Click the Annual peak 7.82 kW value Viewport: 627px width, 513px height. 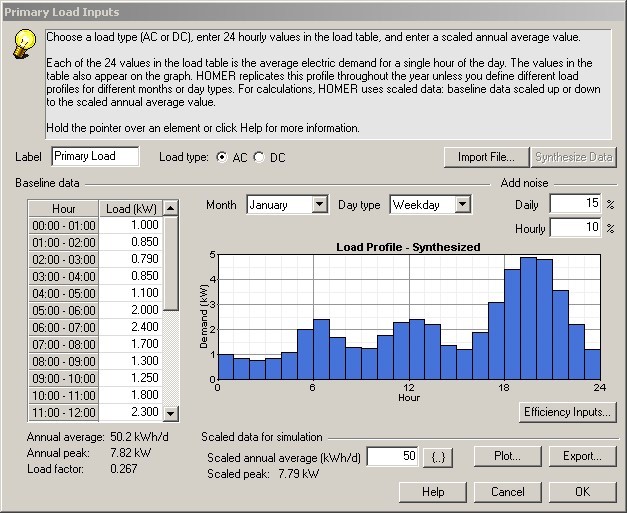pos(130,453)
